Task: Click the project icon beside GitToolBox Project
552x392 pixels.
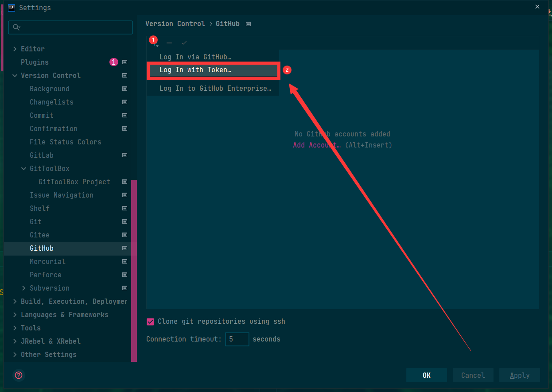Action: click(125, 182)
